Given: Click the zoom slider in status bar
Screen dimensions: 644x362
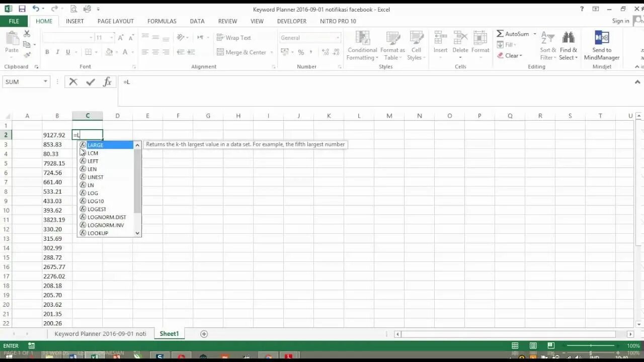Looking at the screenshot, I should (591, 346).
